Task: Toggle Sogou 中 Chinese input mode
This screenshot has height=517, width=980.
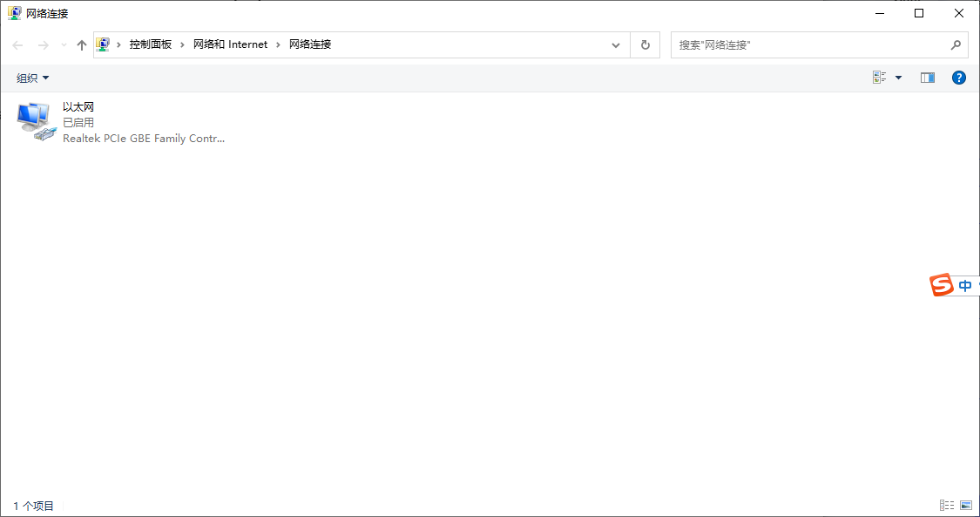Action: click(965, 285)
